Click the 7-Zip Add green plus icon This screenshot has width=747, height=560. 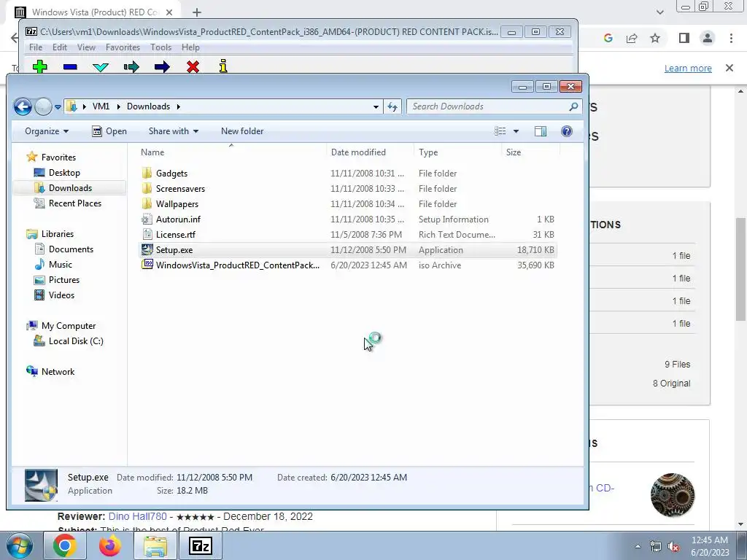[40, 66]
